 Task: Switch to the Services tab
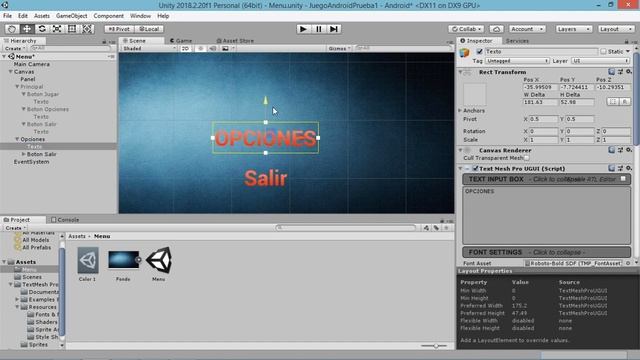pos(517,41)
